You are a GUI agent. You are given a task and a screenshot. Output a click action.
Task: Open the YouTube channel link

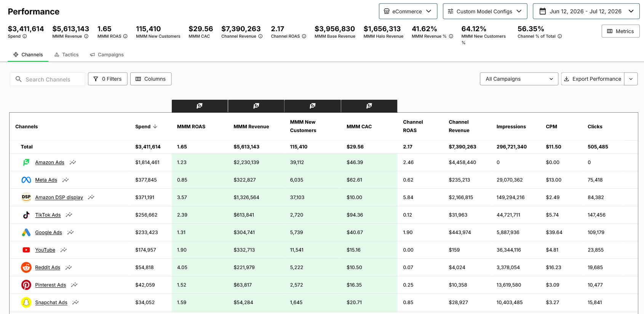click(x=45, y=250)
